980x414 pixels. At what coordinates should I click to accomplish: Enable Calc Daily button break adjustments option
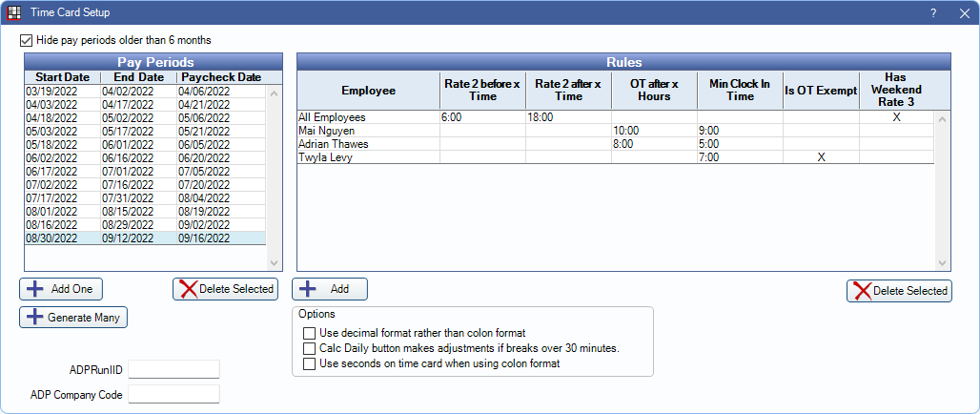(309, 348)
